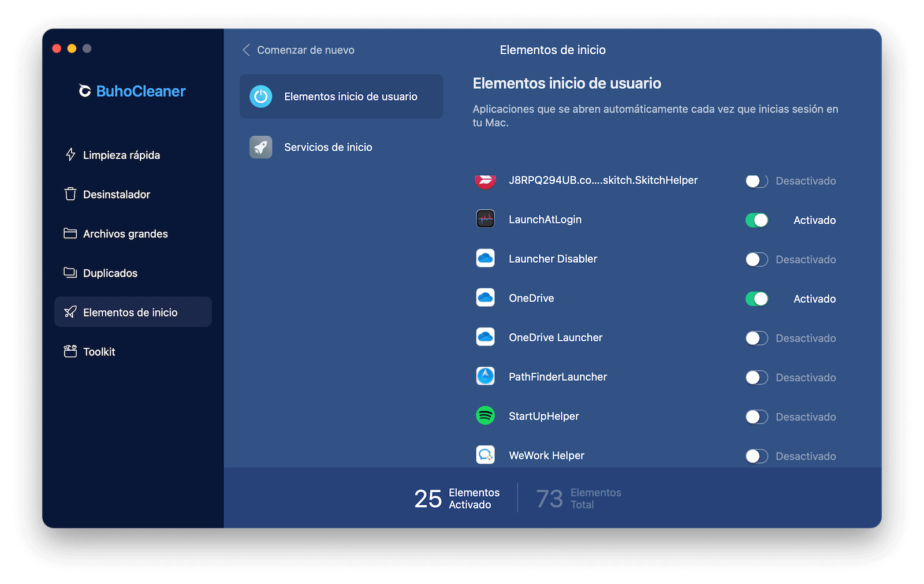924x584 pixels.
Task: Click the Desactivado label beside StartUpHelper
Action: click(x=806, y=416)
